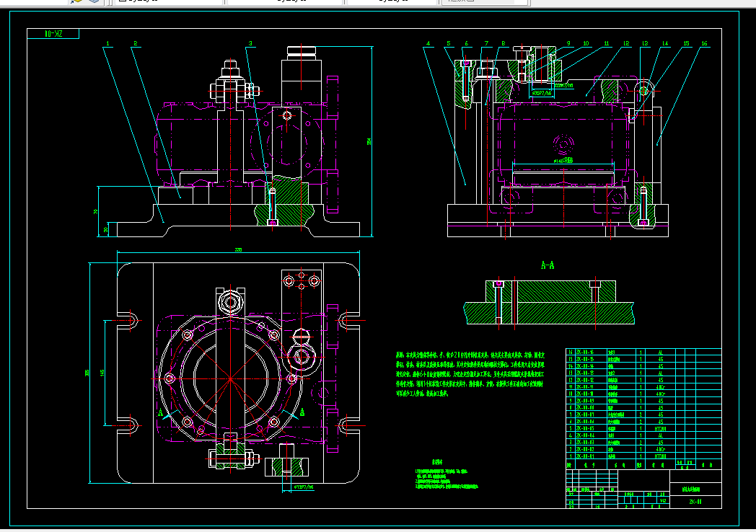The height and width of the screenshot is (532, 756).
Task: Click the ZK-01 label in top-left corner box
Action: coord(53,34)
